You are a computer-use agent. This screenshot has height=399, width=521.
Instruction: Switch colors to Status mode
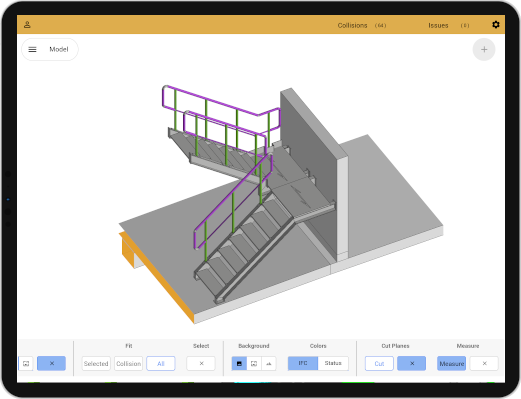[333, 363]
